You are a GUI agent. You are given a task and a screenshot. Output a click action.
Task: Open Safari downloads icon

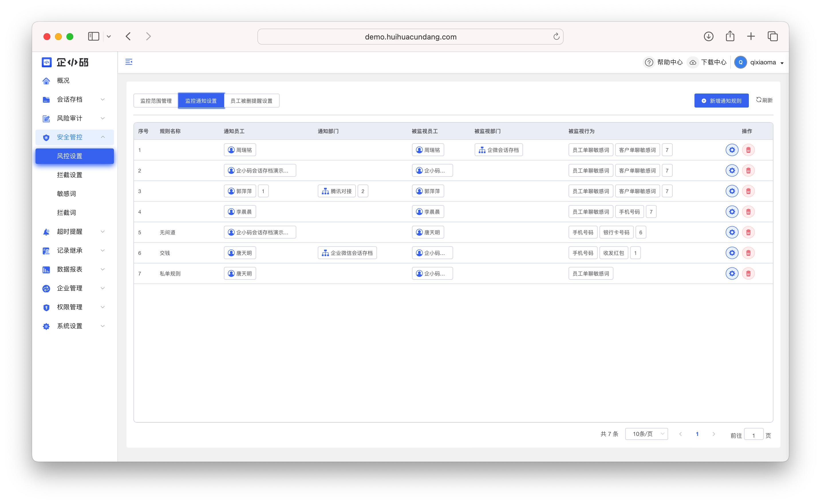pyautogui.click(x=708, y=36)
